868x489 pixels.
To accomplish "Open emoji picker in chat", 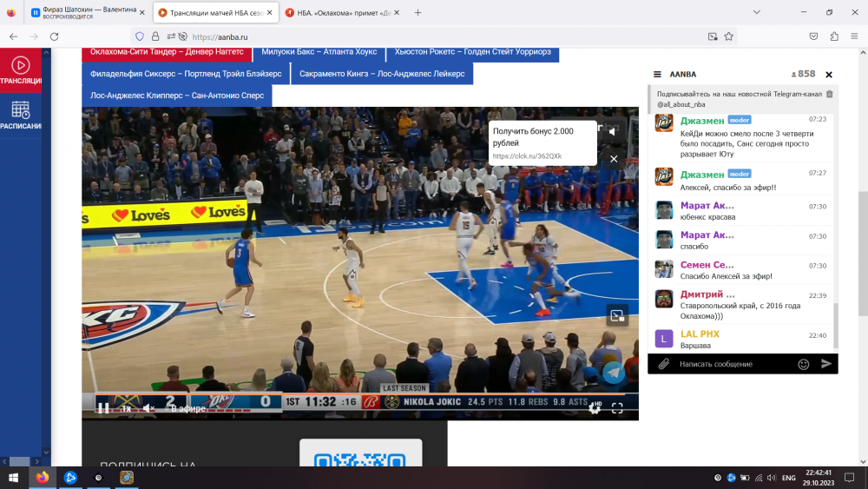I will (x=803, y=364).
